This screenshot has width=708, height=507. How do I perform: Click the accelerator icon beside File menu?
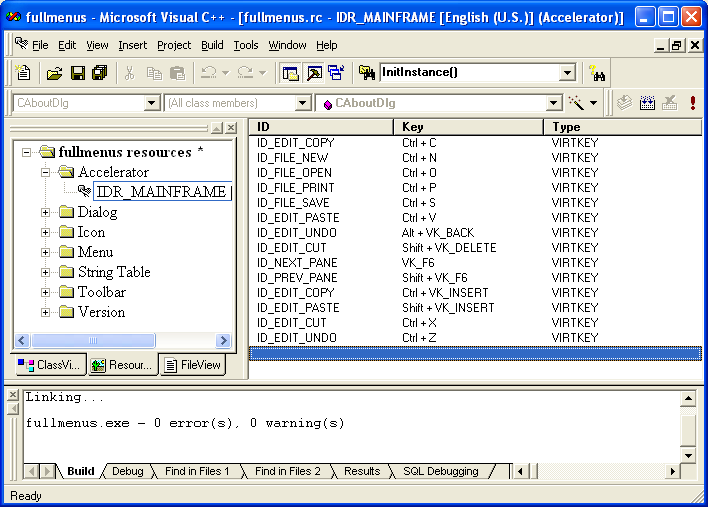[x=21, y=44]
